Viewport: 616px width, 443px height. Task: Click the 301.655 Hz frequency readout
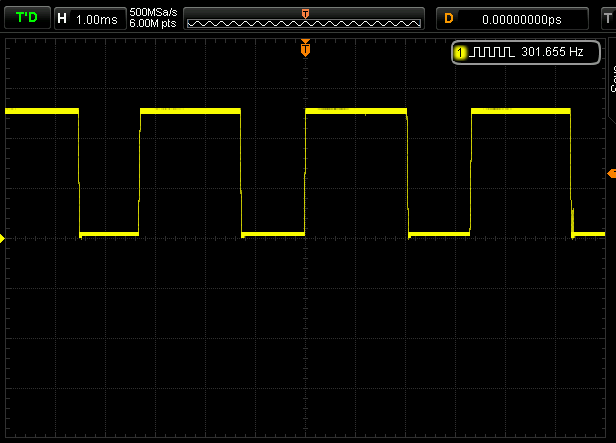[552, 51]
